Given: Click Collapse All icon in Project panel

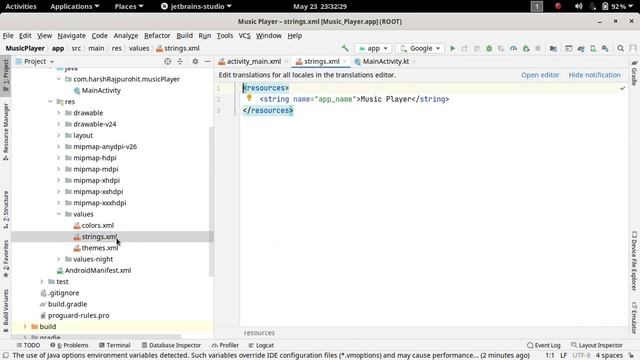Looking at the screenshot, I should coord(180,61).
